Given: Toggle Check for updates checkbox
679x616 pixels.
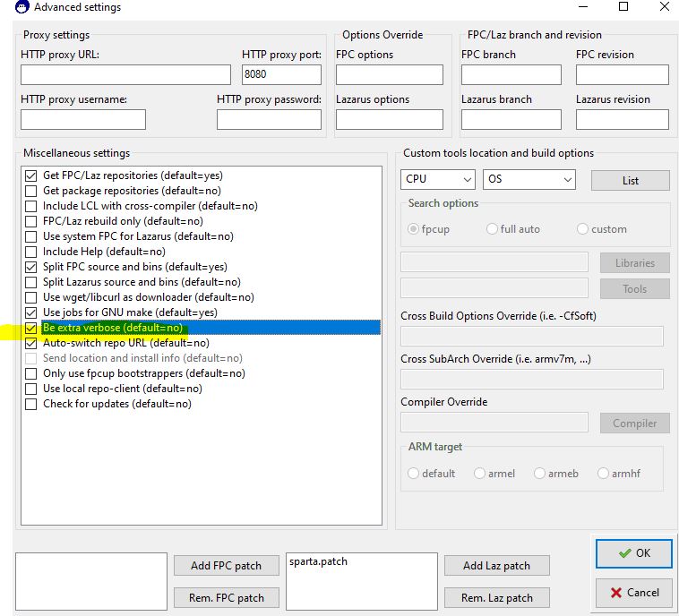Looking at the screenshot, I should pyautogui.click(x=31, y=404).
